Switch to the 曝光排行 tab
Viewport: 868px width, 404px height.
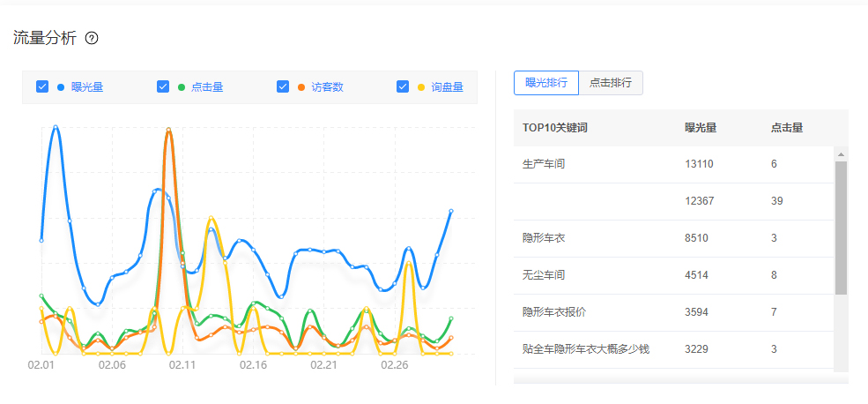tap(545, 83)
